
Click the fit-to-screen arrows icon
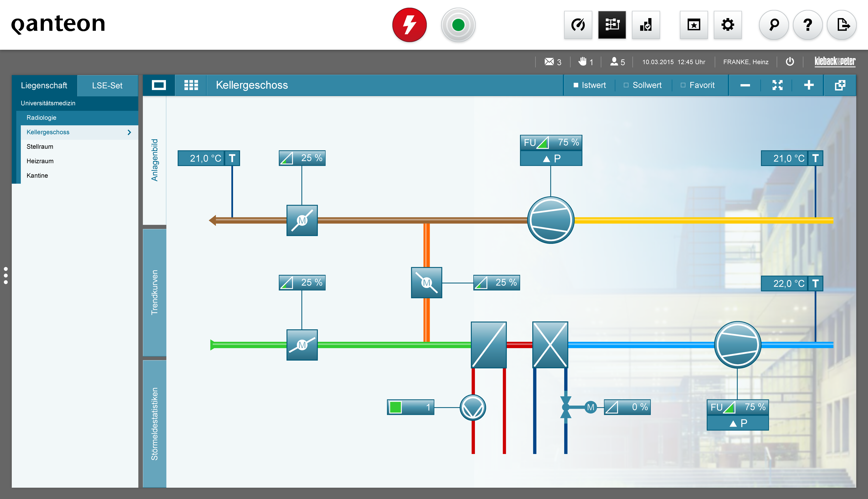777,85
